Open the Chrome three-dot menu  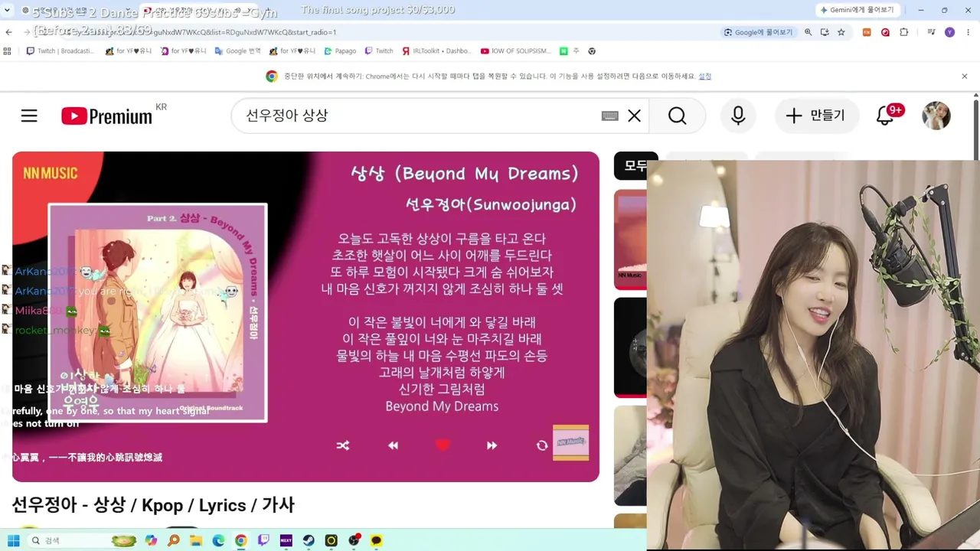pyautogui.click(x=967, y=32)
